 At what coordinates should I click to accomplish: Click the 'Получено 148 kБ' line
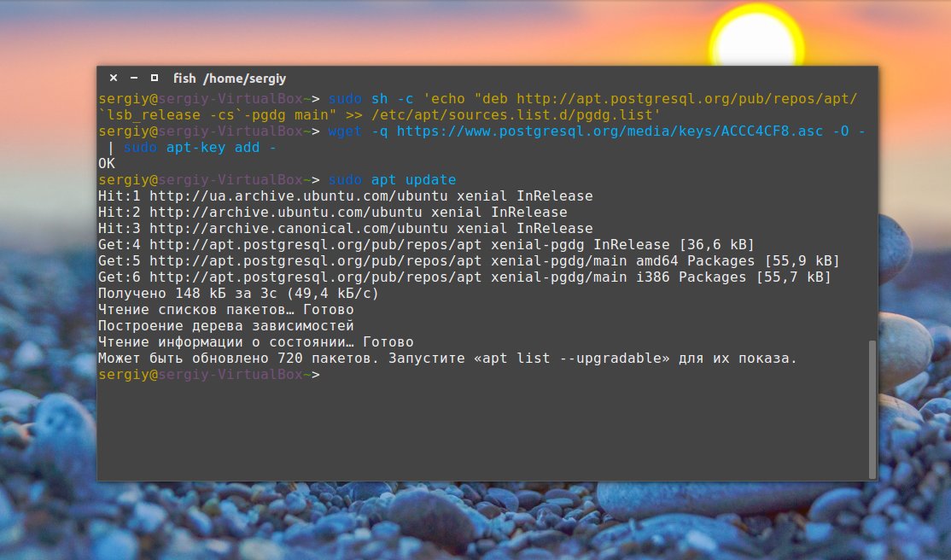(x=238, y=294)
